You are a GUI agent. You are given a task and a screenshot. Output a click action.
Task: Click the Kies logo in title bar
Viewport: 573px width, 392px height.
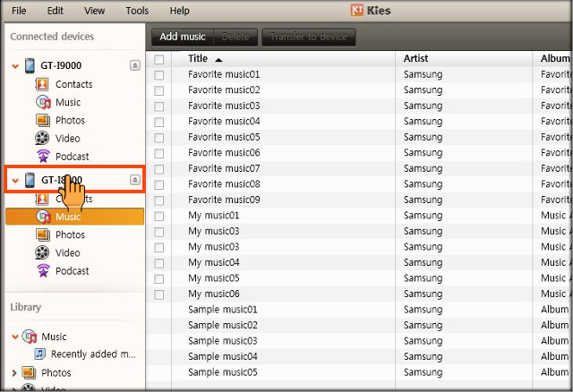(357, 10)
